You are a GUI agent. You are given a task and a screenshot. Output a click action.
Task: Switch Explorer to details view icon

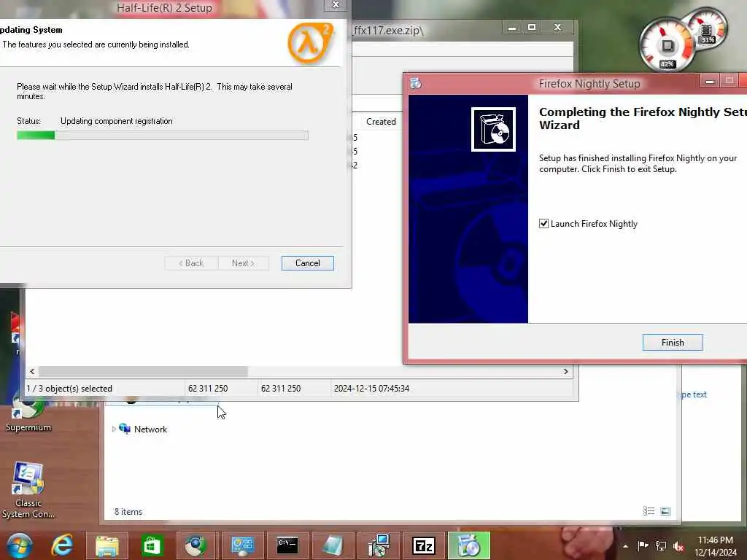click(x=649, y=511)
